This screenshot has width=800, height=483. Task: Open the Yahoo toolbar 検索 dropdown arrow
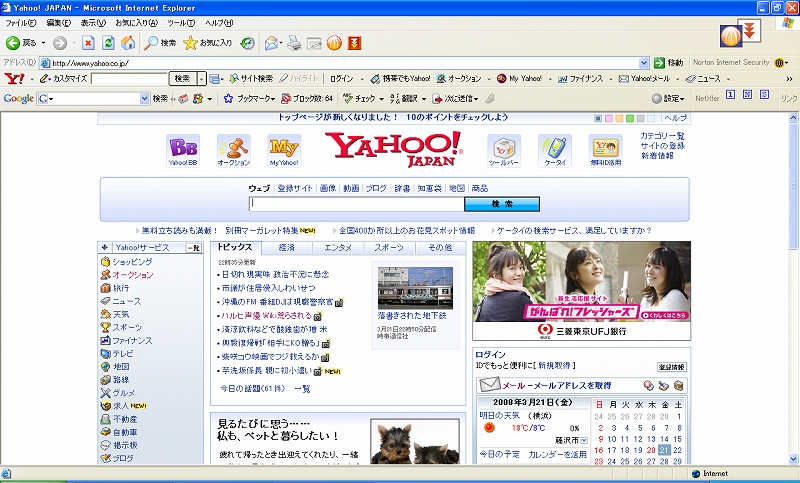(202, 79)
